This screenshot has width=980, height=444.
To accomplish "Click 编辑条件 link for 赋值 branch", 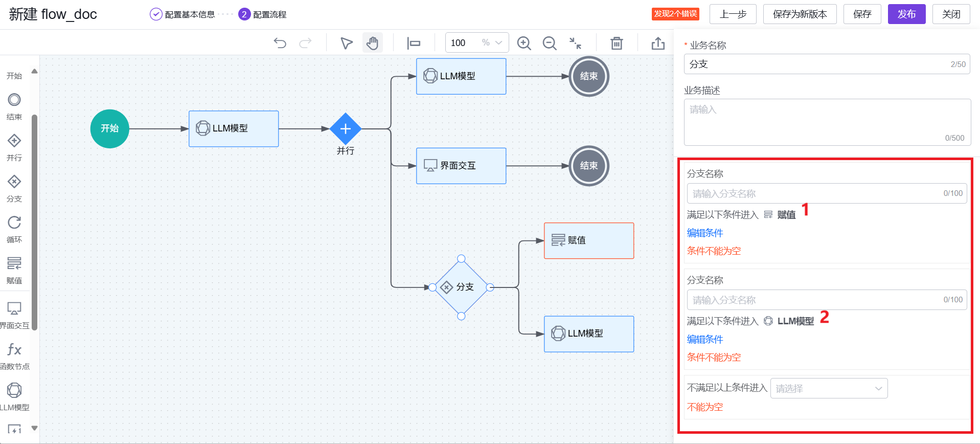I will point(705,233).
